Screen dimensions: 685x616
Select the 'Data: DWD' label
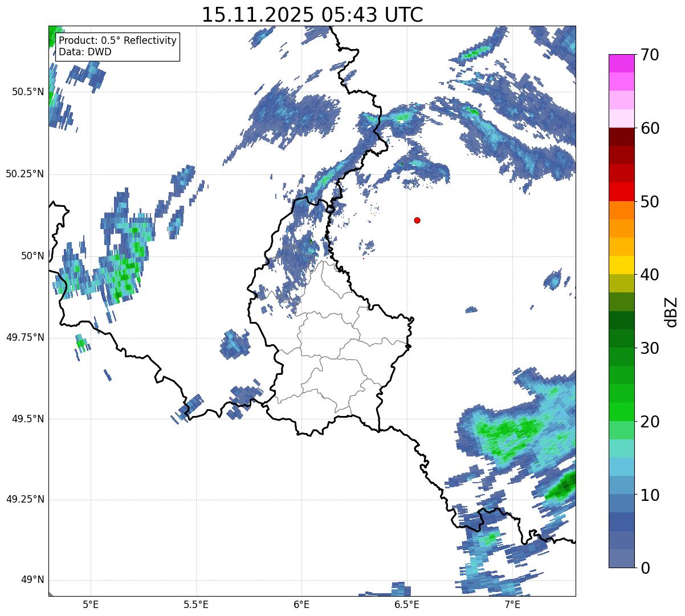(x=85, y=52)
